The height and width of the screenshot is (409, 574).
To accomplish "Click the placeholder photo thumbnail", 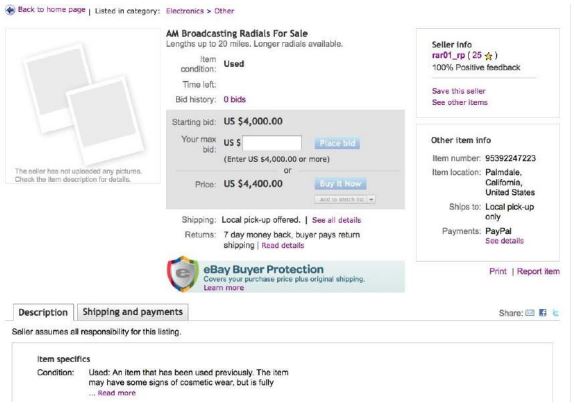I will [x=83, y=102].
